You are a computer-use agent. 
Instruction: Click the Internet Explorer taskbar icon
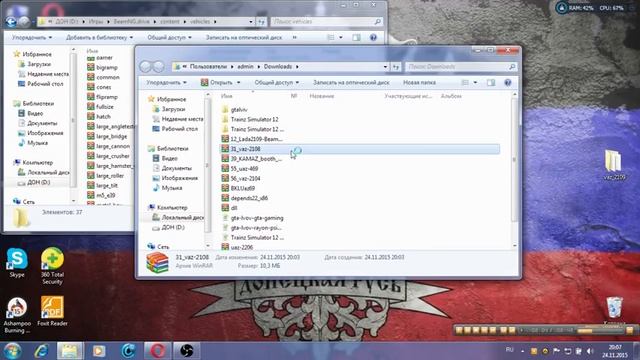(41, 351)
